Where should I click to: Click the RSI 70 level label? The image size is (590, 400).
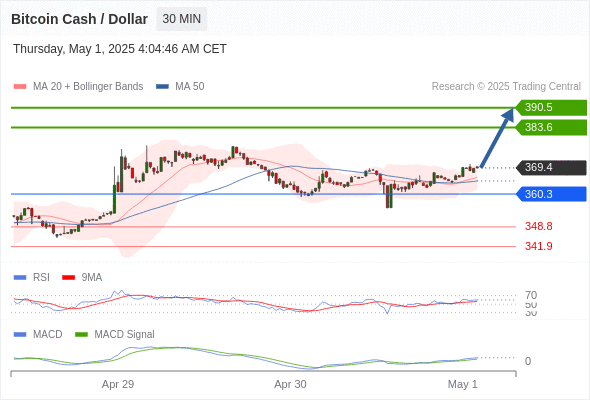[x=531, y=295]
